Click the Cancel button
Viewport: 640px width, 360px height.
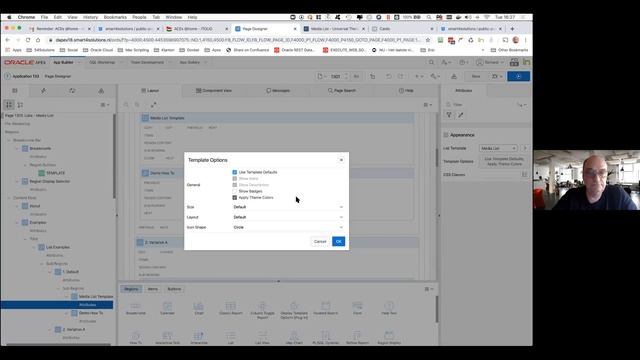(x=320, y=242)
